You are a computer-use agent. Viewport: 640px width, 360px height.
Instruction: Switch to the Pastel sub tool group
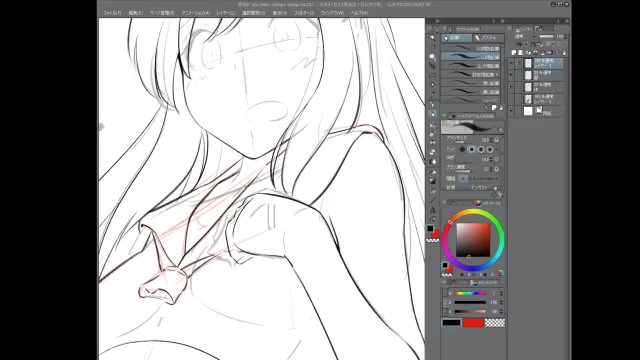tap(488, 38)
